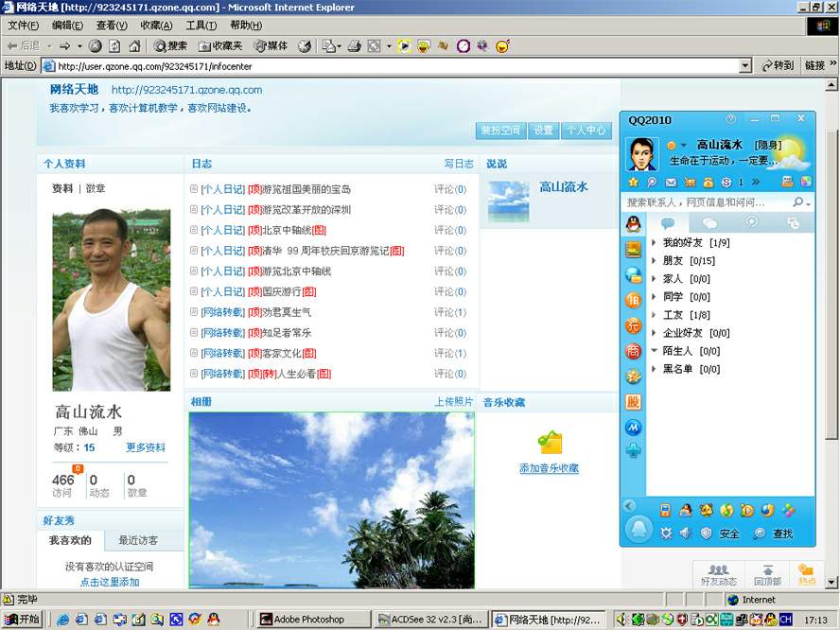The image size is (840, 630).
Task: Click IE Stop toolbar icon
Action: [x=95, y=46]
